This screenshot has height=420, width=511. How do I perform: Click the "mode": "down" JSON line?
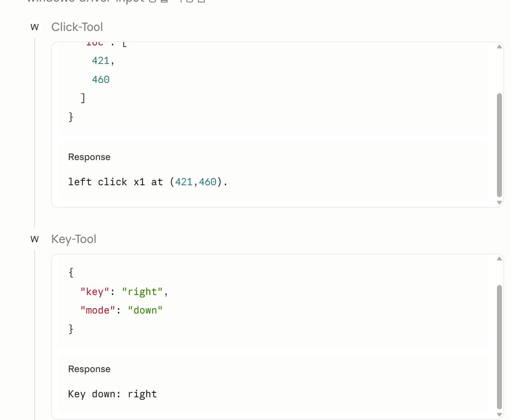tap(122, 310)
